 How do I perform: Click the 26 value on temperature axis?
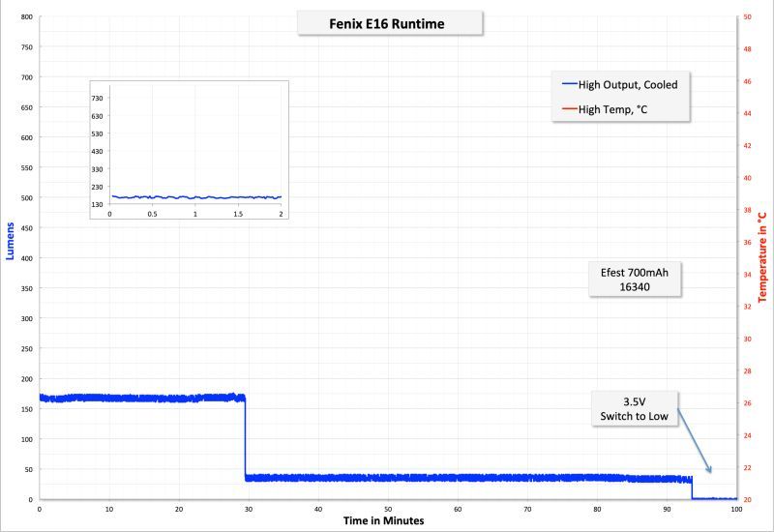point(747,403)
